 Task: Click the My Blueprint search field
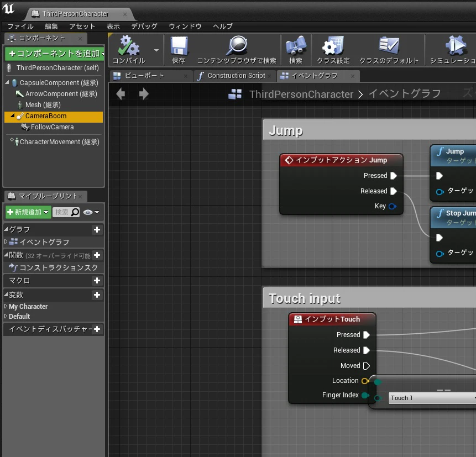point(66,212)
